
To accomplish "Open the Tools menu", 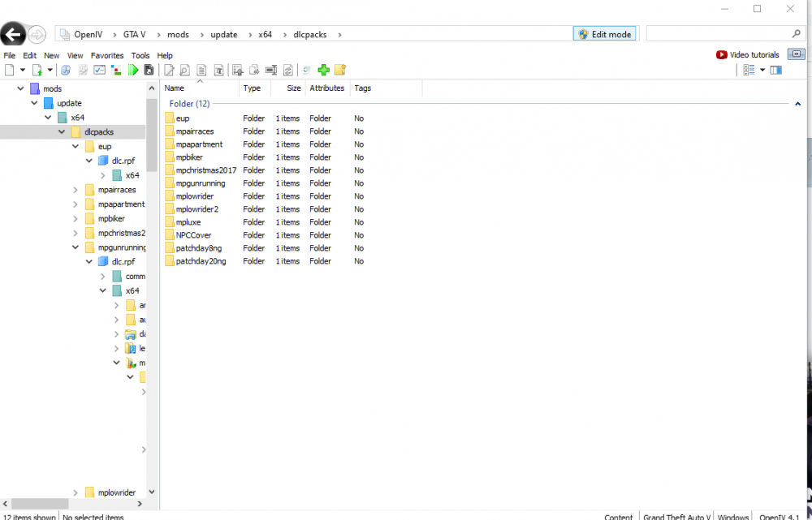I will (140, 55).
